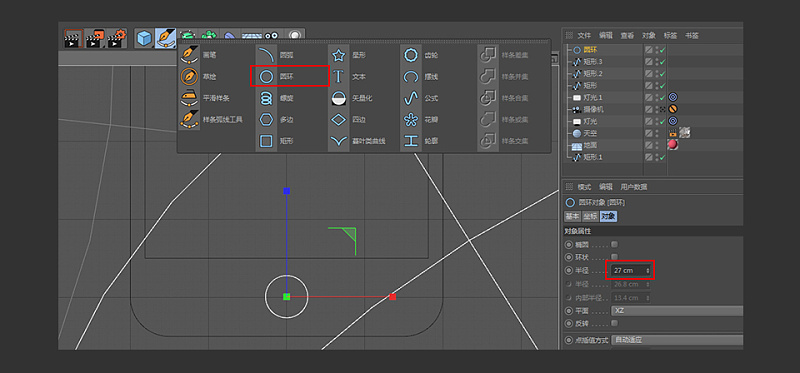The image size is (800, 373).
Task: Click the cube primitive toolbar icon
Action: point(144,38)
